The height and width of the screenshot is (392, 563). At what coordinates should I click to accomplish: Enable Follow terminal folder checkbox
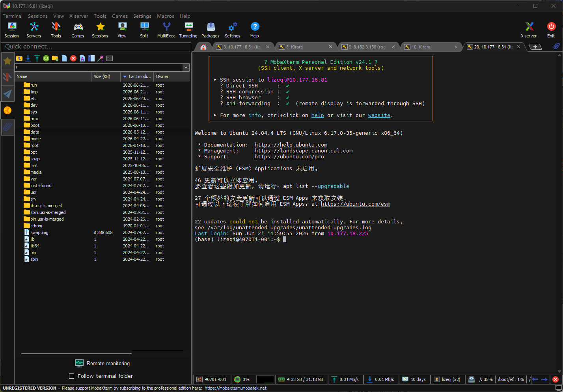click(71, 376)
